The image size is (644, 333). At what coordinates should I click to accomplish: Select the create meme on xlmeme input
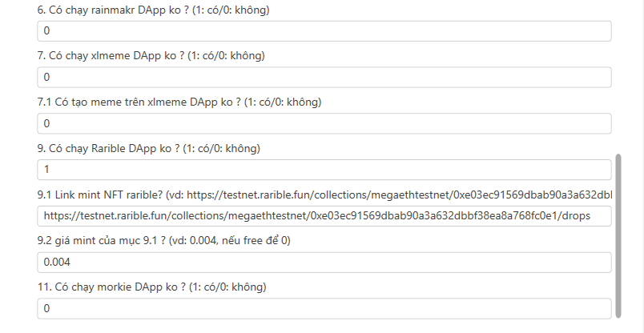pyautogui.click(x=324, y=123)
